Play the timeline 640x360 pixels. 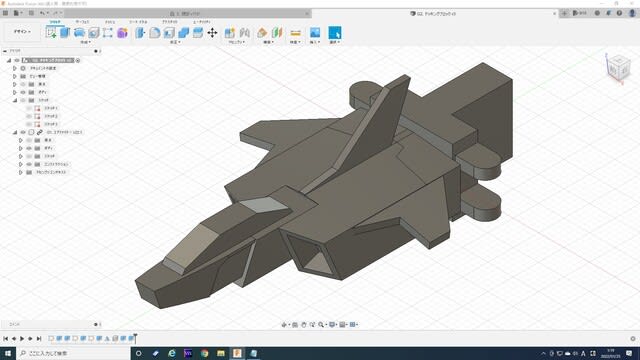click(x=22, y=338)
